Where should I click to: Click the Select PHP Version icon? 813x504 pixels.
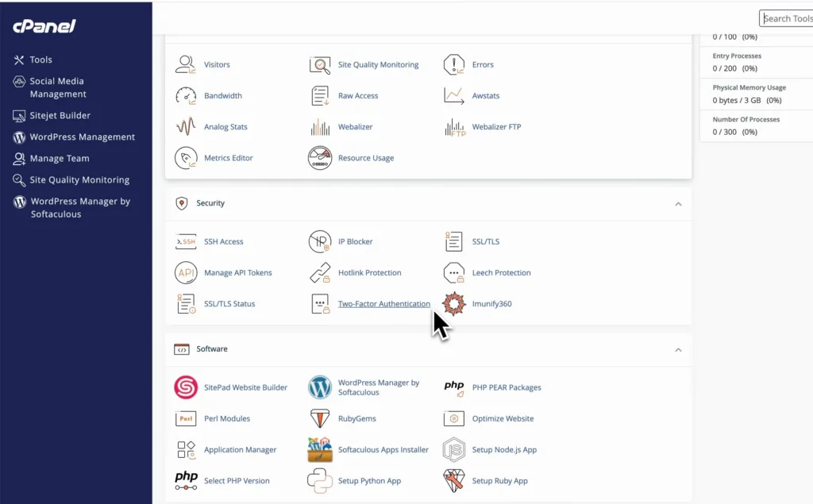[x=186, y=481]
